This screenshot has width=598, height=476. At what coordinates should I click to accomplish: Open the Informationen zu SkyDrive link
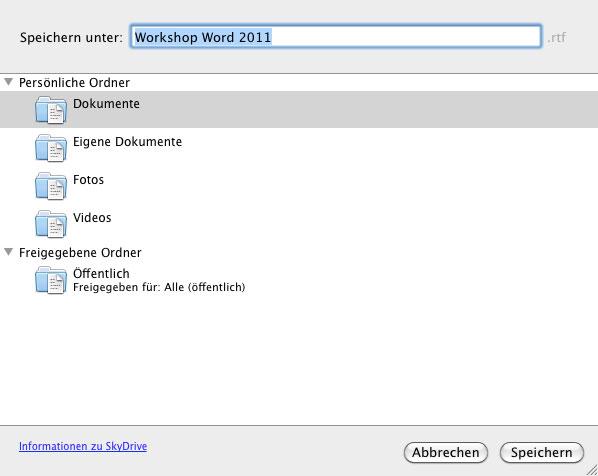pyautogui.click(x=83, y=446)
